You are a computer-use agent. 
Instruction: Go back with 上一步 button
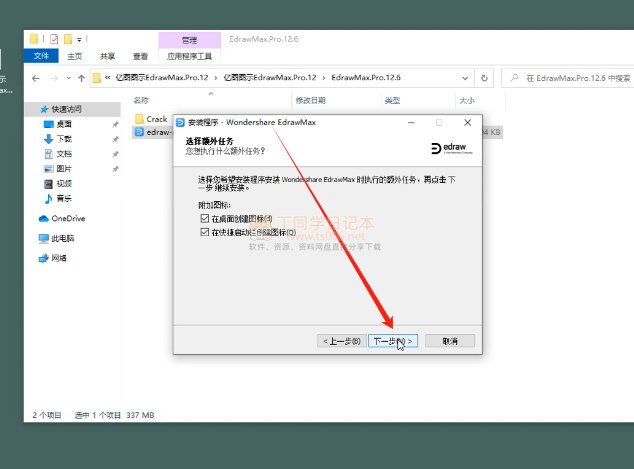point(341,341)
